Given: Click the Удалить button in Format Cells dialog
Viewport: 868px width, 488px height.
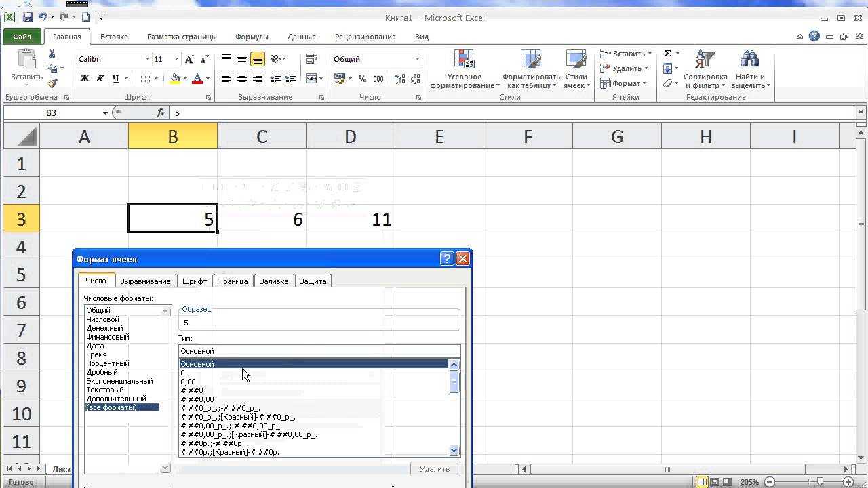Looking at the screenshot, I should (x=435, y=468).
